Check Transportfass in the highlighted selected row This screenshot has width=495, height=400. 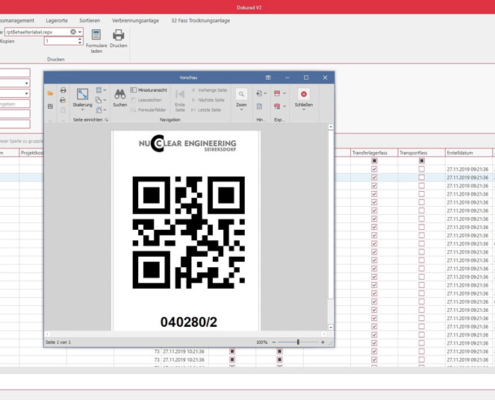[x=422, y=177]
